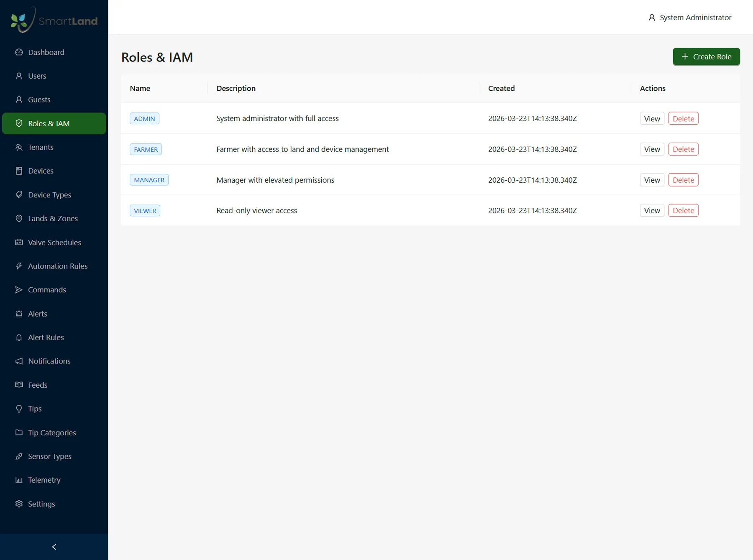Click the Device Types tag icon

[x=19, y=194]
